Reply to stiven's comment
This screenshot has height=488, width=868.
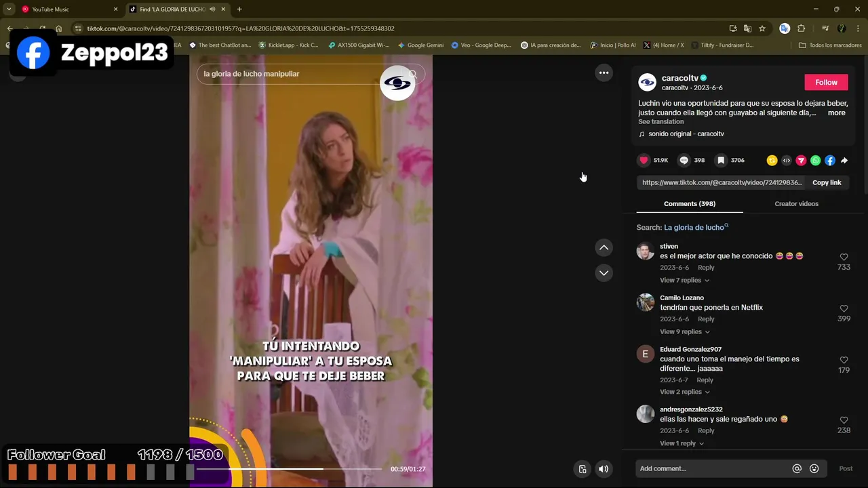pyautogui.click(x=706, y=268)
